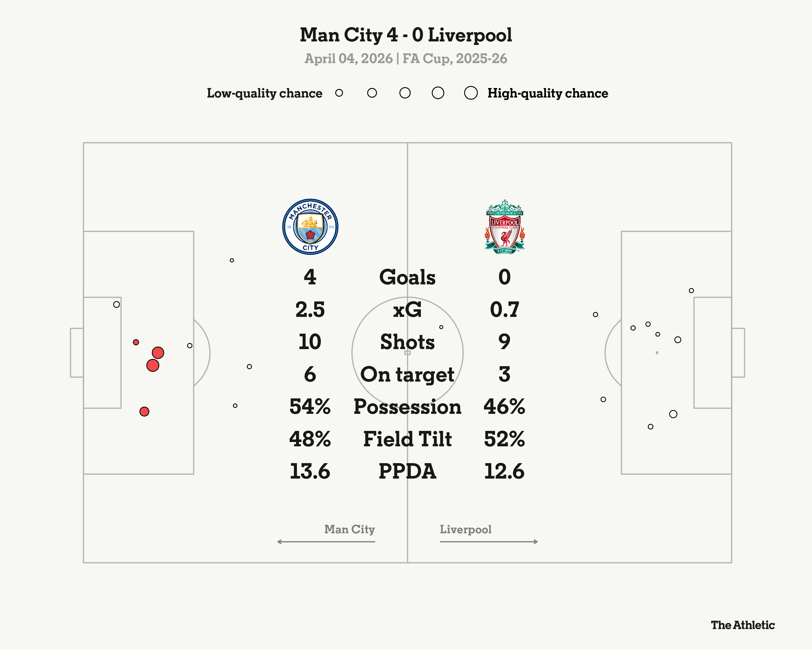This screenshot has width=812, height=650.
Task: Click the Man City left-pointing direction arrow
Action: (x=326, y=541)
